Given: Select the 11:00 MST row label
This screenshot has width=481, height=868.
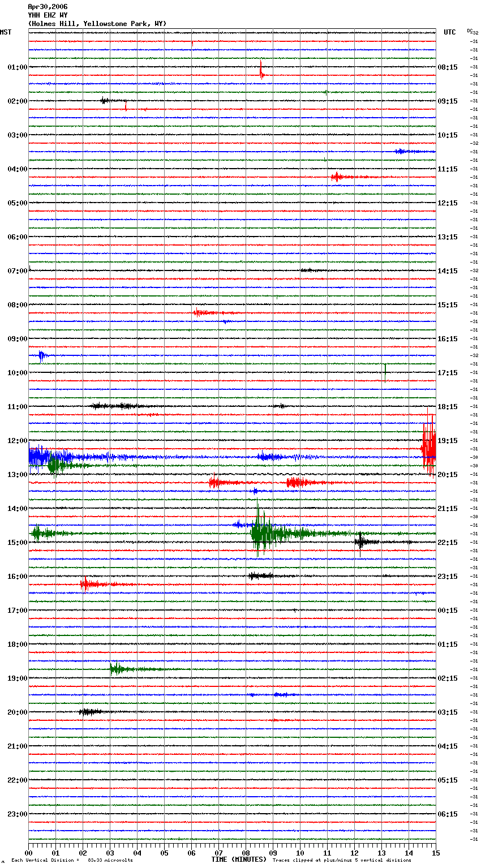Looking at the screenshot, I should pyautogui.click(x=18, y=407).
